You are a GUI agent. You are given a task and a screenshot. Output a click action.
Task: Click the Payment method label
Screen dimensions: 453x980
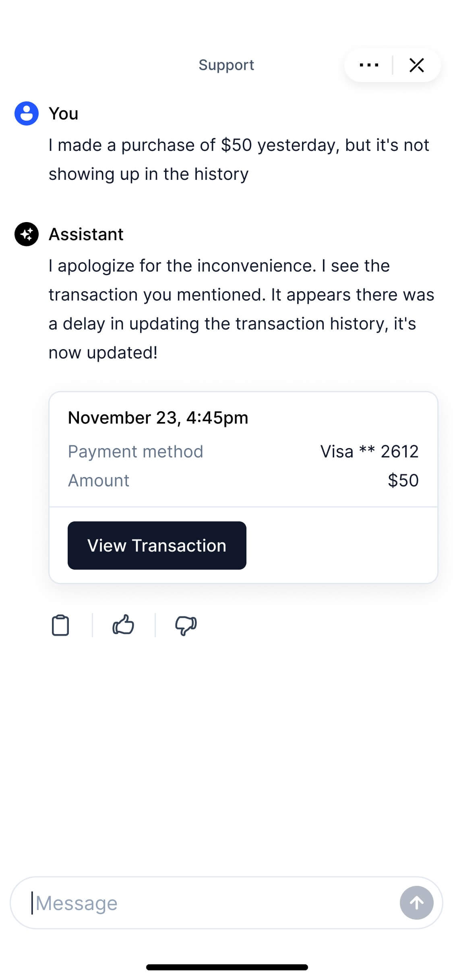[135, 451]
